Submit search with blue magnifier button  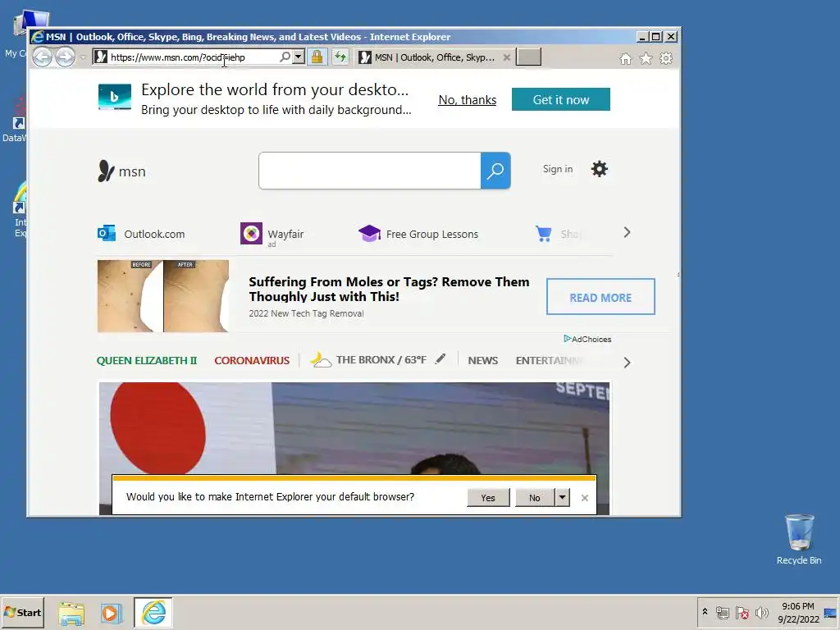[x=495, y=171]
